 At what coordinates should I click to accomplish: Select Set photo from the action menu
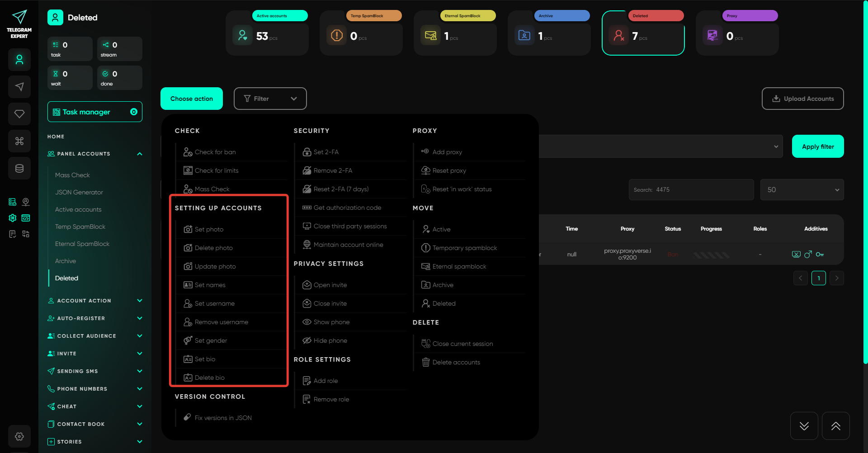click(x=209, y=229)
